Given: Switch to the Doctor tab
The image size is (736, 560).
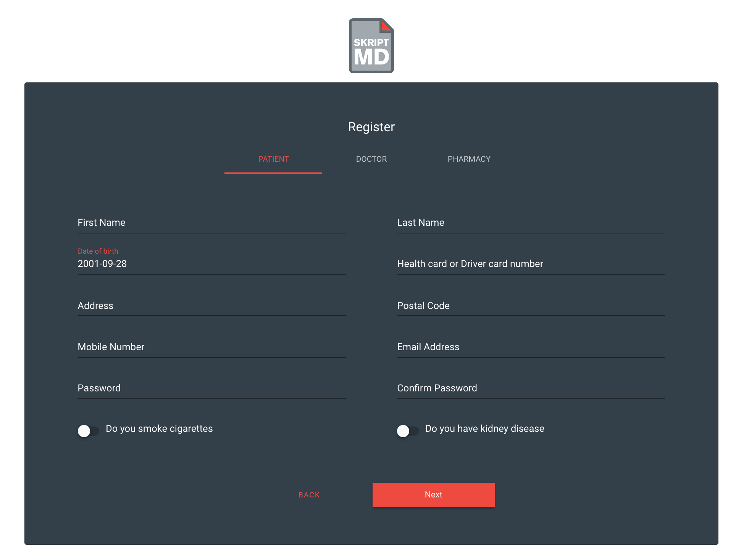Looking at the screenshot, I should pyautogui.click(x=371, y=159).
